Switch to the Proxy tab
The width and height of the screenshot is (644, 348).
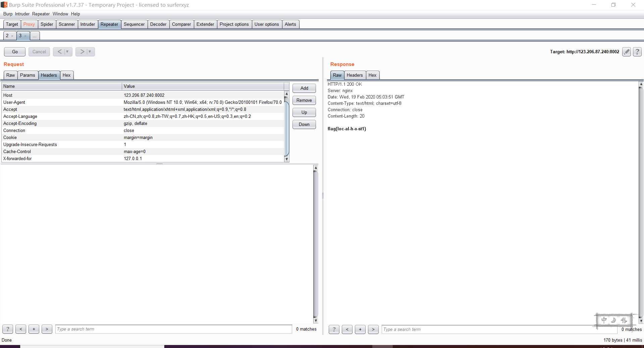(x=29, y=24)
